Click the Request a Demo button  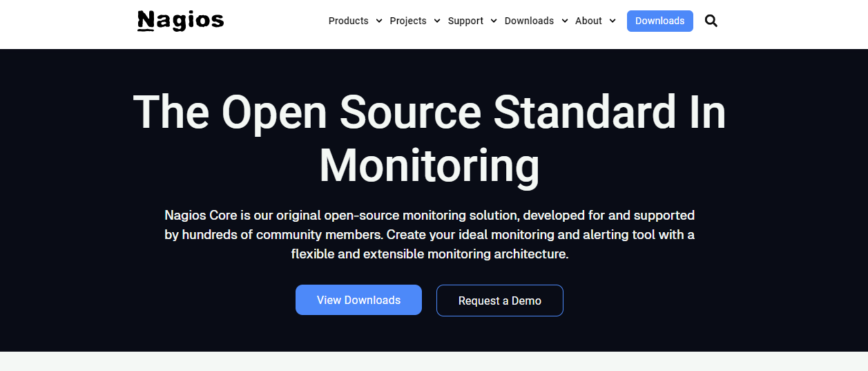(x=500, y=301)
